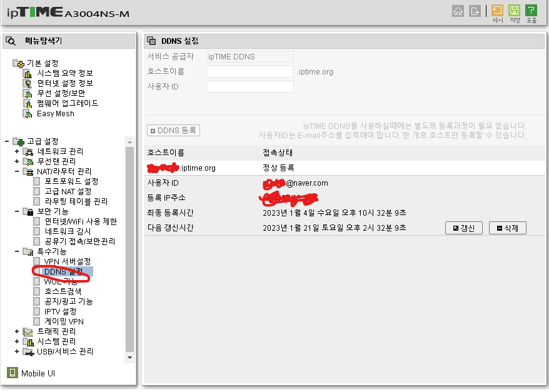The image size is (549, 392).
Task: Open 인터넷/WiFi 사용 제한 menu item
Action: coord(81,221)
